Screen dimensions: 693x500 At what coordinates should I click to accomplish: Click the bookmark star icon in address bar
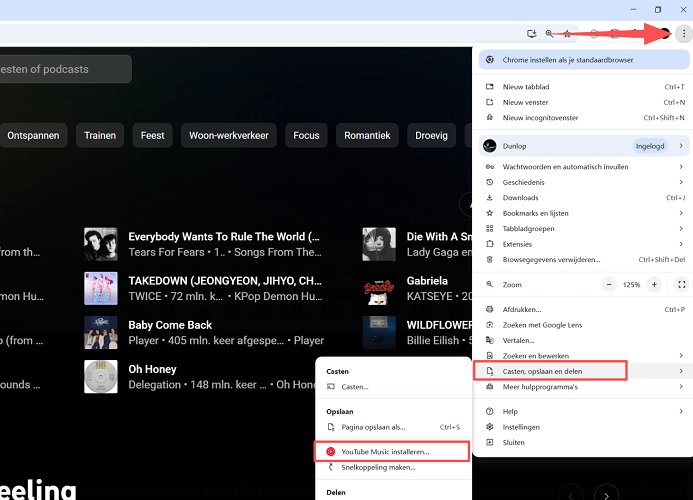[x=567, y=34]
